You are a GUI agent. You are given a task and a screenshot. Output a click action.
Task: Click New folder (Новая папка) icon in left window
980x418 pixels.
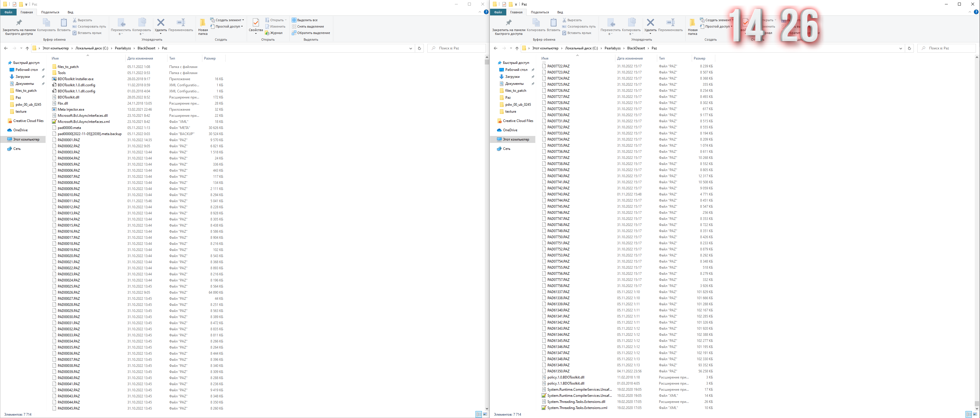tap(203, 23)
